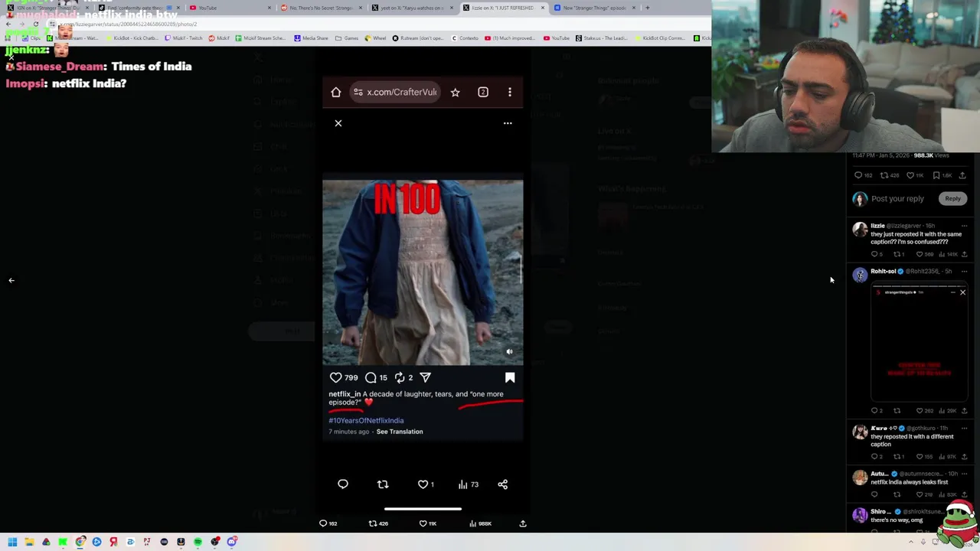Viewport: 980px width, 551px height.
Task: Open Media Share bookmark
Action: 311,38
